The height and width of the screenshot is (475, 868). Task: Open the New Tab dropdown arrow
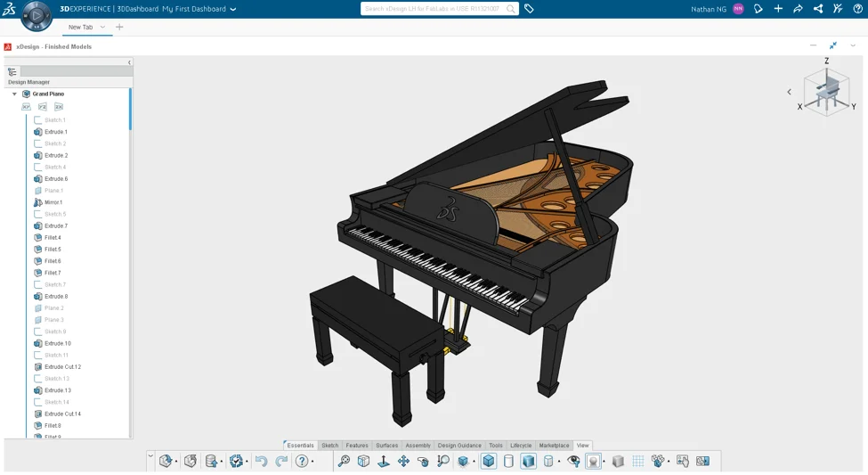102,27
